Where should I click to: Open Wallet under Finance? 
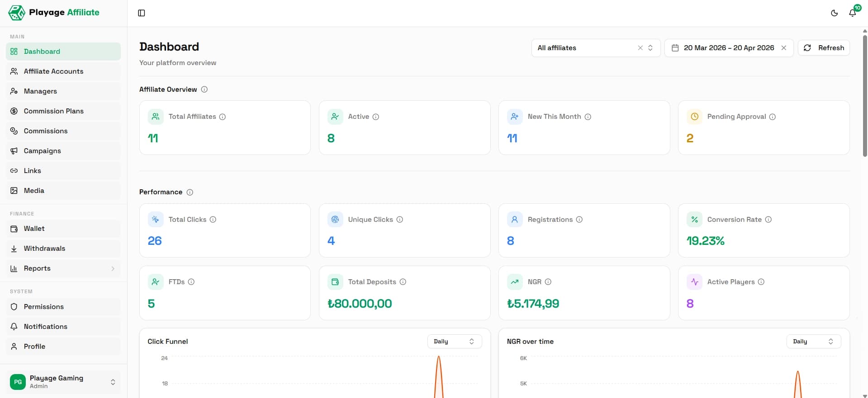click(63, 229)
